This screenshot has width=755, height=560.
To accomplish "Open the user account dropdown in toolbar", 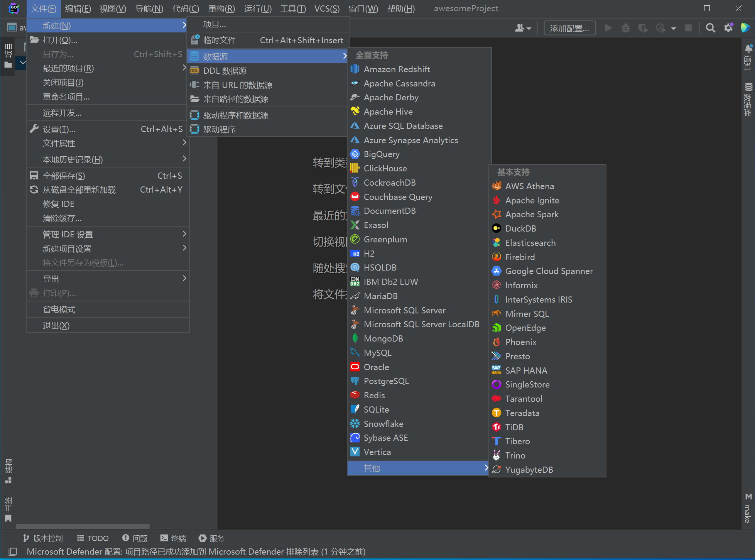I will (523, 28).
